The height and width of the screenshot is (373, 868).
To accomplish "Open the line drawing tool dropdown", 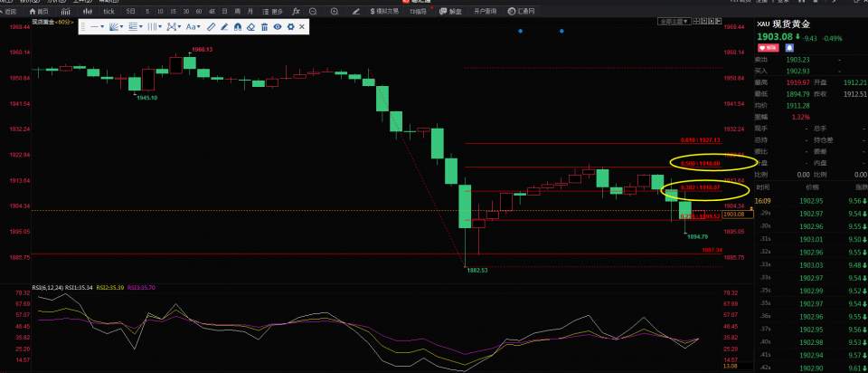I will coord(98,26).
